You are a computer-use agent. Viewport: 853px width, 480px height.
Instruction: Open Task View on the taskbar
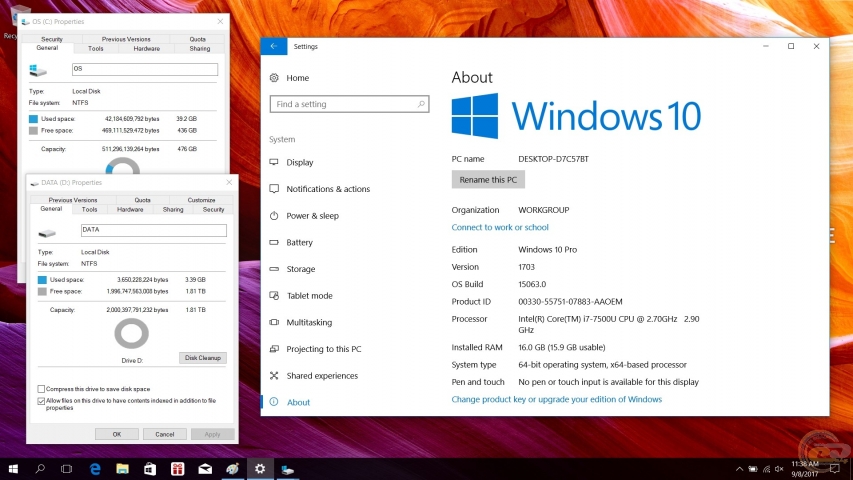pyautogui.click(x=66, y=469)
